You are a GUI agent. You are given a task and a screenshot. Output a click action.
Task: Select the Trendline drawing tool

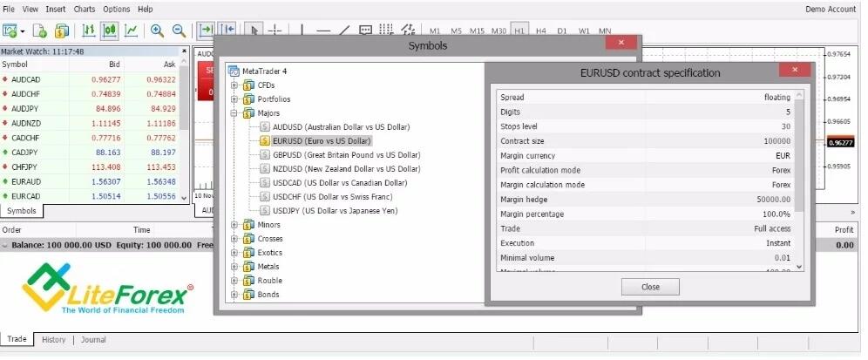click(x=344, y=31)
